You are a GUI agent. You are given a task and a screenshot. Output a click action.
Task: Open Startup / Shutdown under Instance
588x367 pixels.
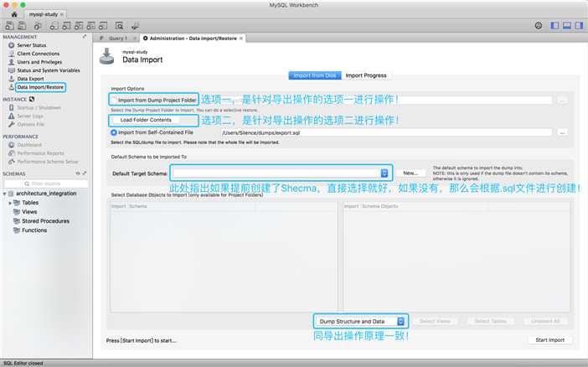click(39, 108)
